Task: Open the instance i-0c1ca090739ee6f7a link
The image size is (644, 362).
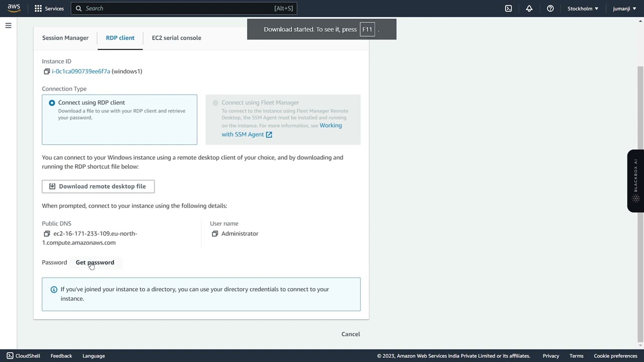Action: tap(81, 71)
